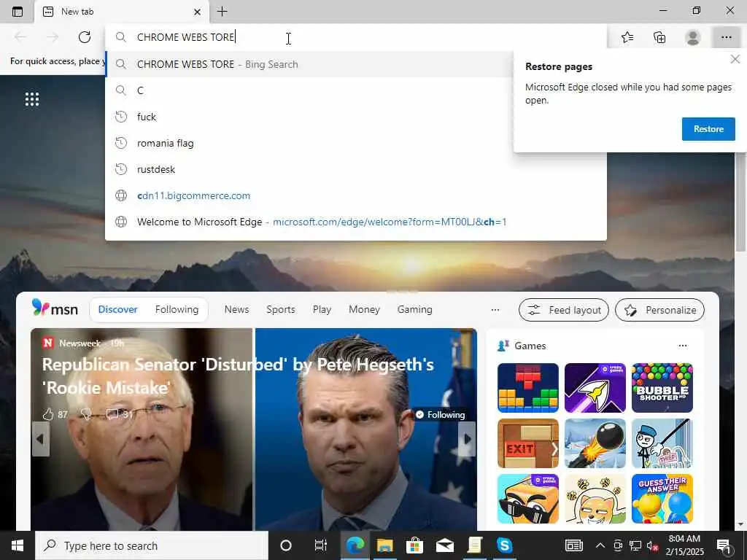Open the vertical tabs panel icon
The image size is (747, 560).
[x=18, y=12]
